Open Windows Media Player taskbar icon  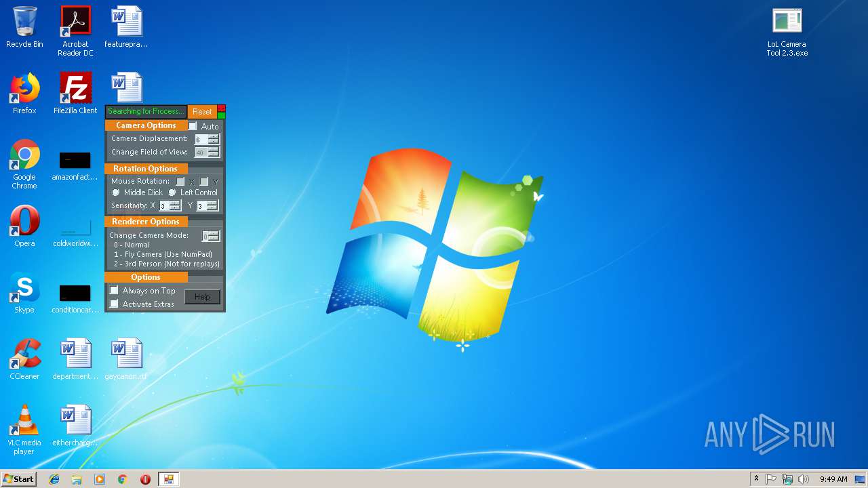click(x=100, y=479)
